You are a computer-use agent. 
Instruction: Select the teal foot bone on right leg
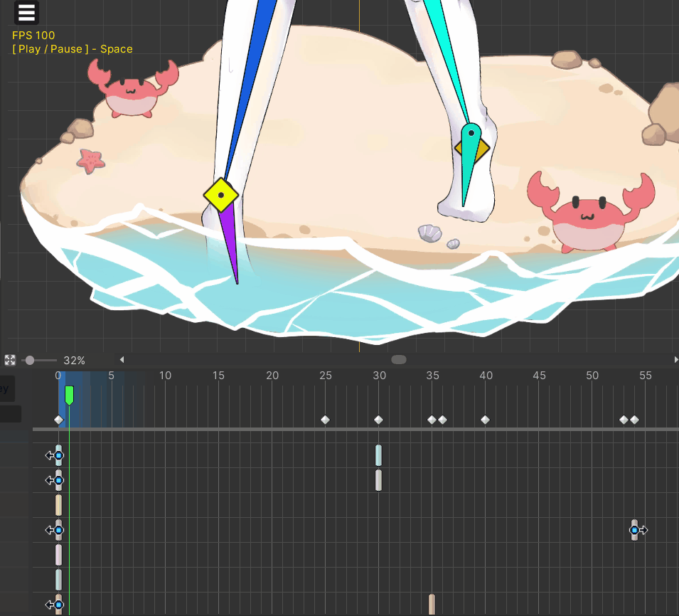[468, 164]
